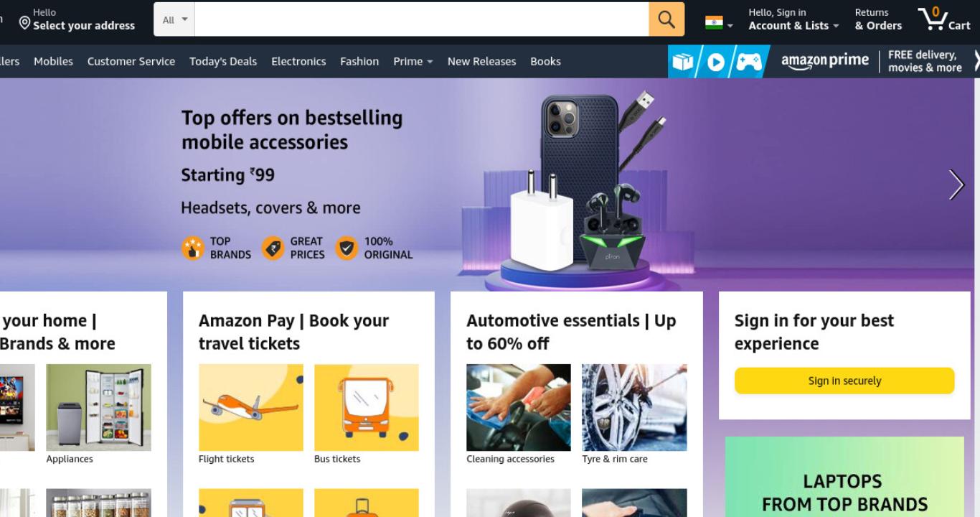Open Today's Deals in navigation bar
980x517 pixels.
coord(223,62)
